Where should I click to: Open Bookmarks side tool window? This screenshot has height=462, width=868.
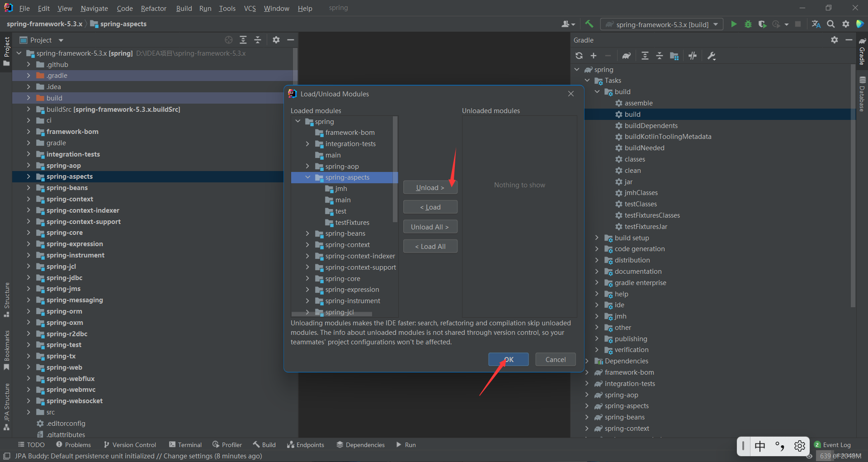click(x=6, y=350)
